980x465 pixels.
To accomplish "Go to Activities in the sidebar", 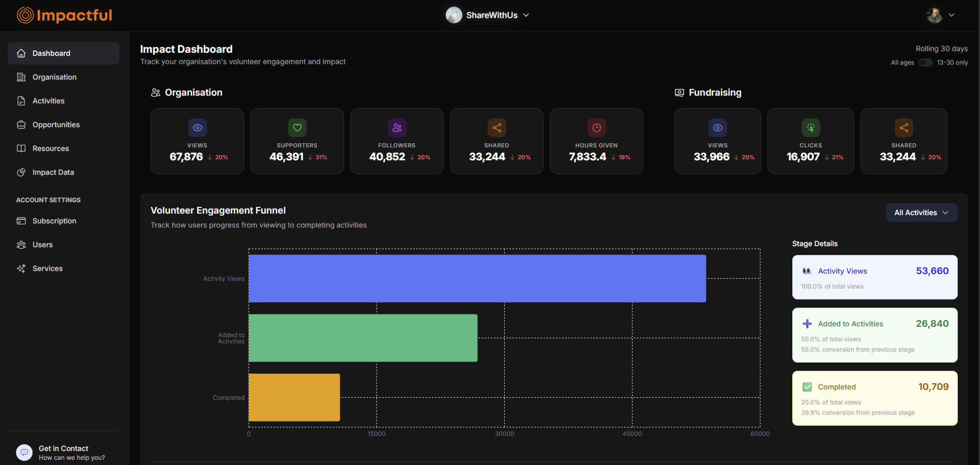I will [49, 101].
